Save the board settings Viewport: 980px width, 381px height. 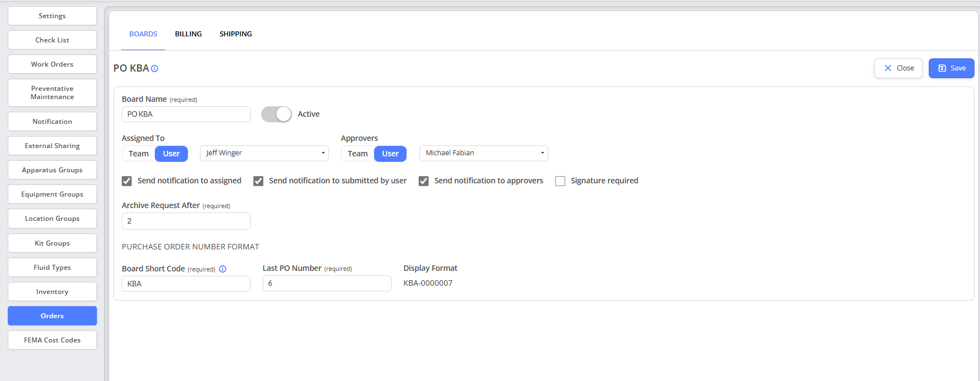coord(951,68)
